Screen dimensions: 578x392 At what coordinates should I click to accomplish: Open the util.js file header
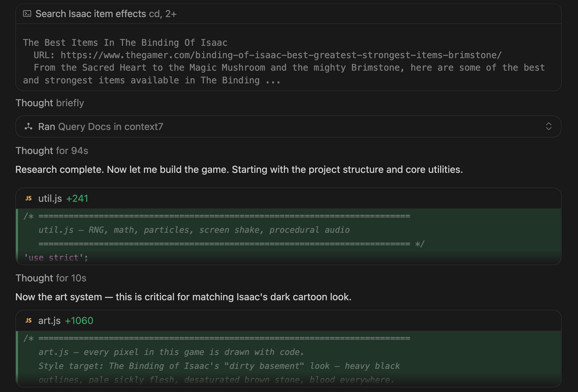288,198
